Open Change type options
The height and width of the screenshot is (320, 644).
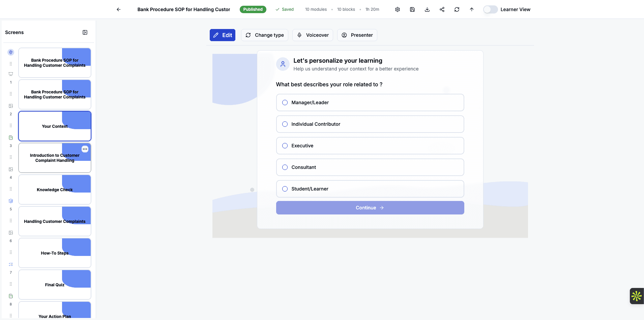[x=264, y=35]
